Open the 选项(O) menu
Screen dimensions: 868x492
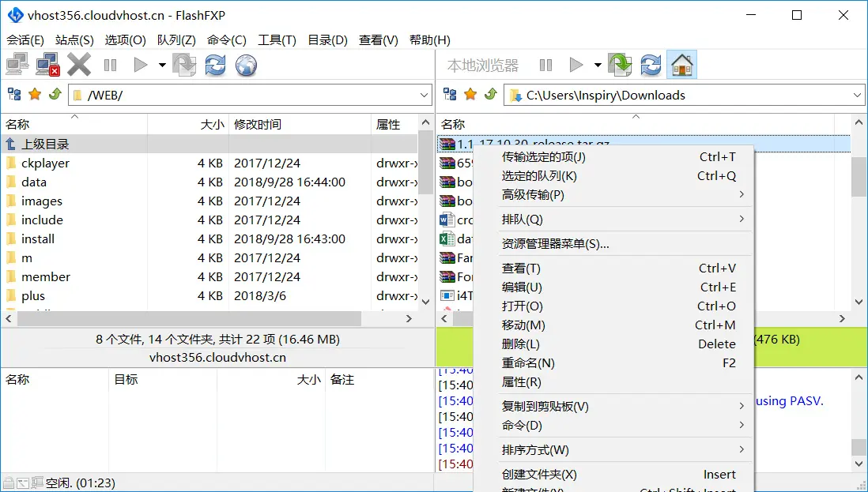click(126, 39)
